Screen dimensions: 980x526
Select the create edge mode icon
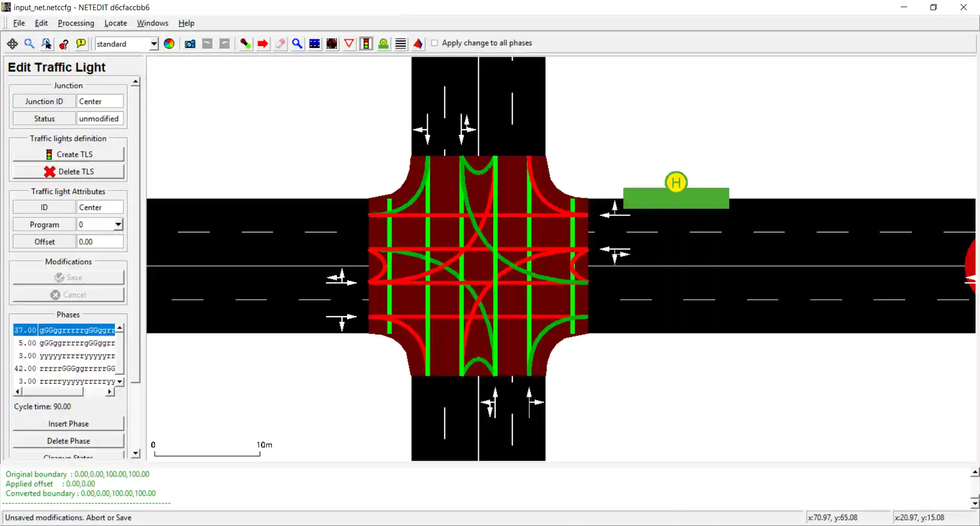tap(246, 44)
